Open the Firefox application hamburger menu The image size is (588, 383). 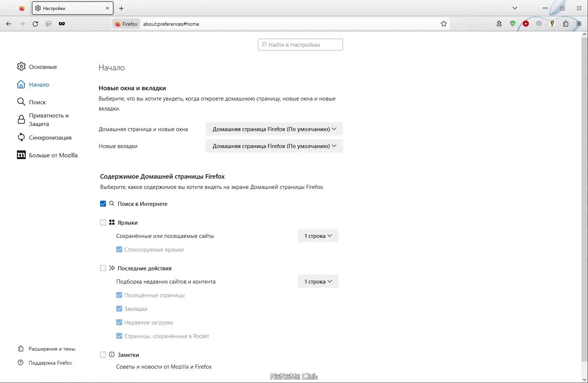click(x=579, y=24)
